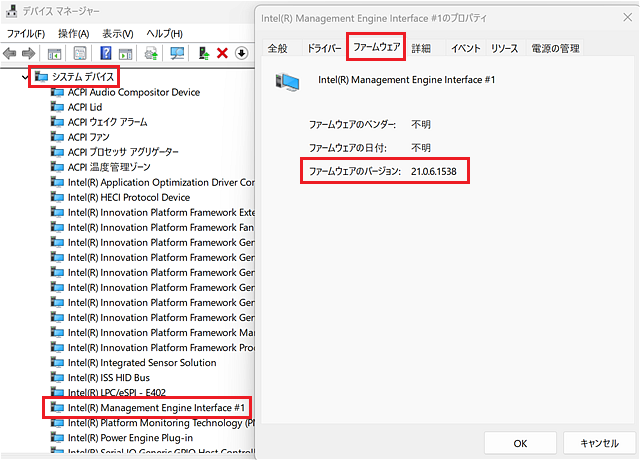The width and height of the screenshot is (640, 460).
Task: Select Intel(R) Innovation Platform Framework Pro row
Action: point(161,347)
